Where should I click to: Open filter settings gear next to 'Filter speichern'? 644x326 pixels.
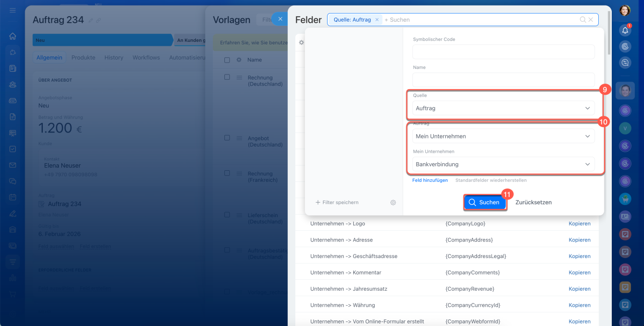[x=393, y=203]
